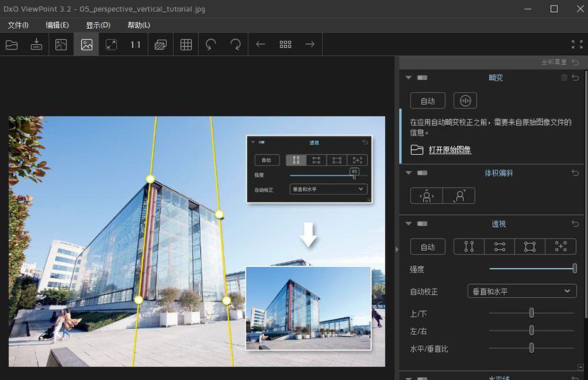Toggle the grid overlay icon

pos(186,45)
